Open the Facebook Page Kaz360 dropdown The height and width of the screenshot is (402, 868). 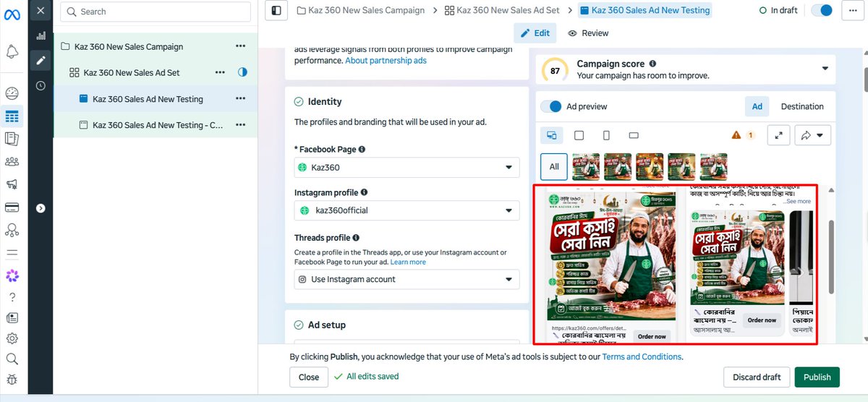click(x=407, y=167)
